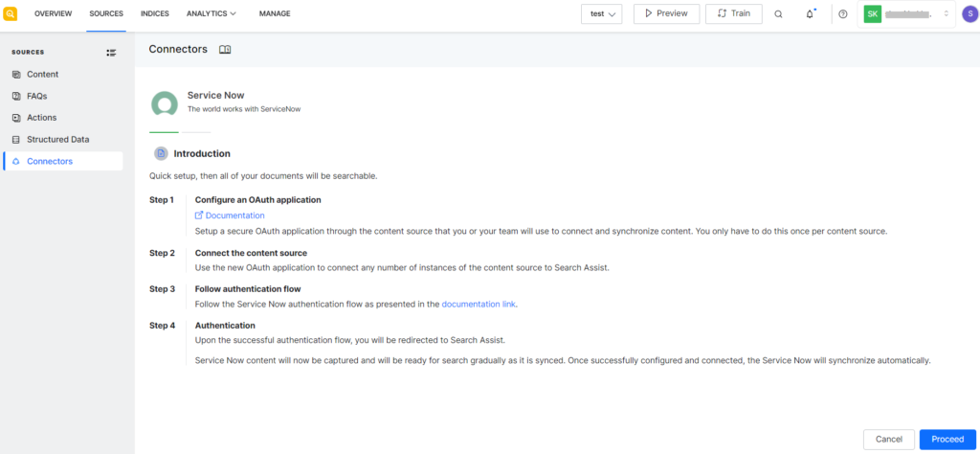Image resolution: width=980 pixels, height=454 pixels.
Task: Click the green SK account badge
Action: pos(873,13)
